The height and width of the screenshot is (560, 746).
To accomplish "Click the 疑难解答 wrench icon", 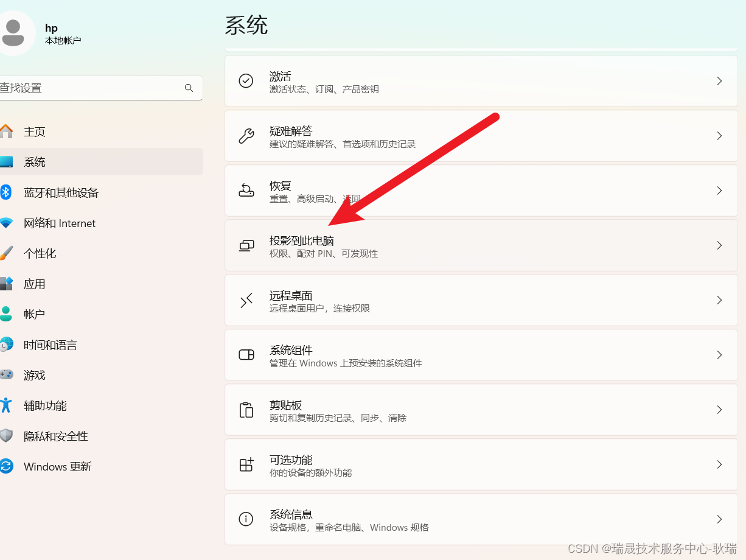I will click(246, 136).
